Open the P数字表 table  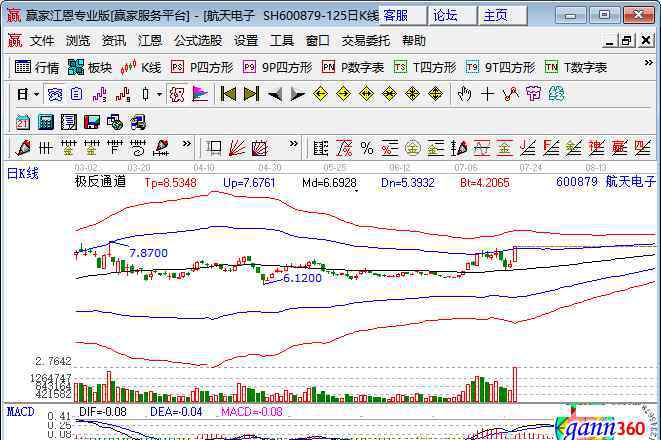click(x=353, y=67)
